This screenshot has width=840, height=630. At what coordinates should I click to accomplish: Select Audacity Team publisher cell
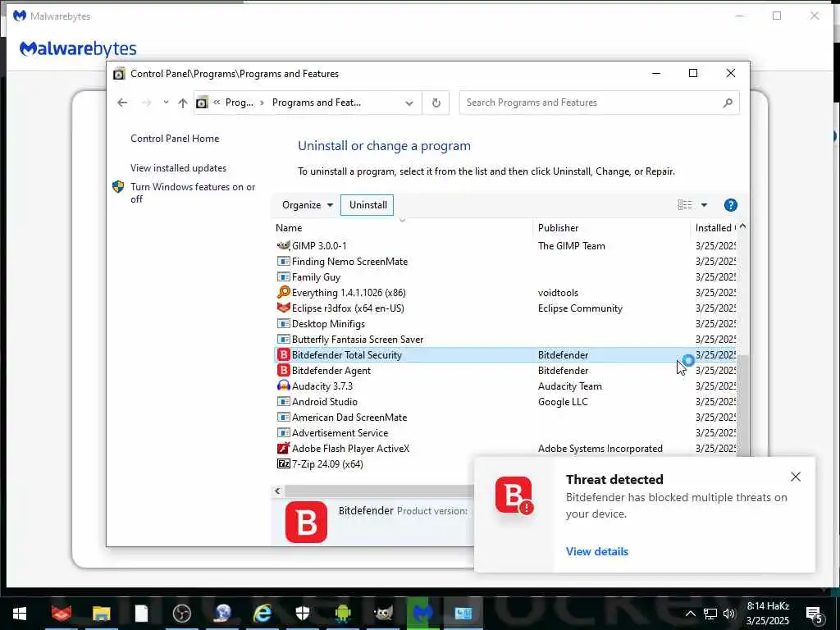tap(569, 386)
